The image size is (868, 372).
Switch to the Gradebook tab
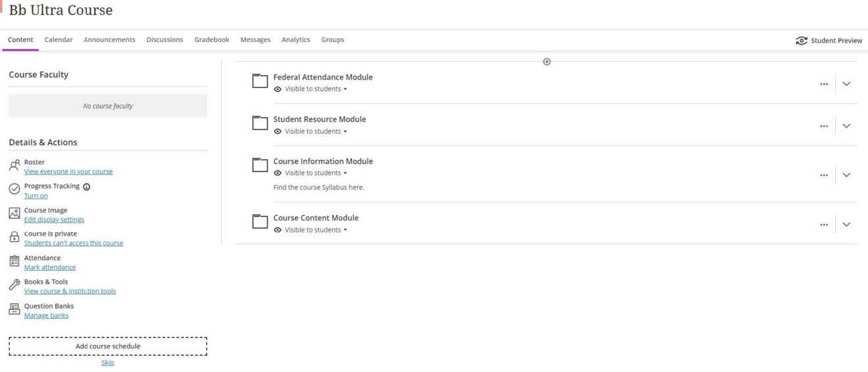click(x=212, y=40)
